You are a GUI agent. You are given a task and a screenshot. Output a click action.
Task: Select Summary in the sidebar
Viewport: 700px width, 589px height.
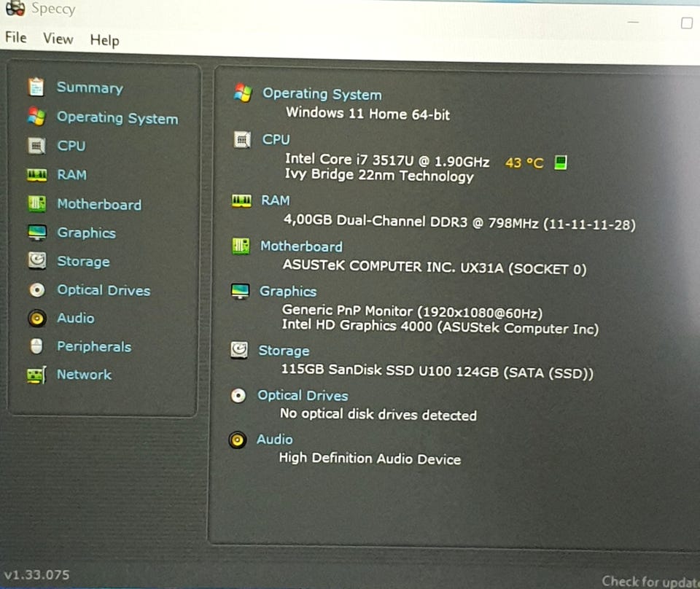(x=90, y=87)
